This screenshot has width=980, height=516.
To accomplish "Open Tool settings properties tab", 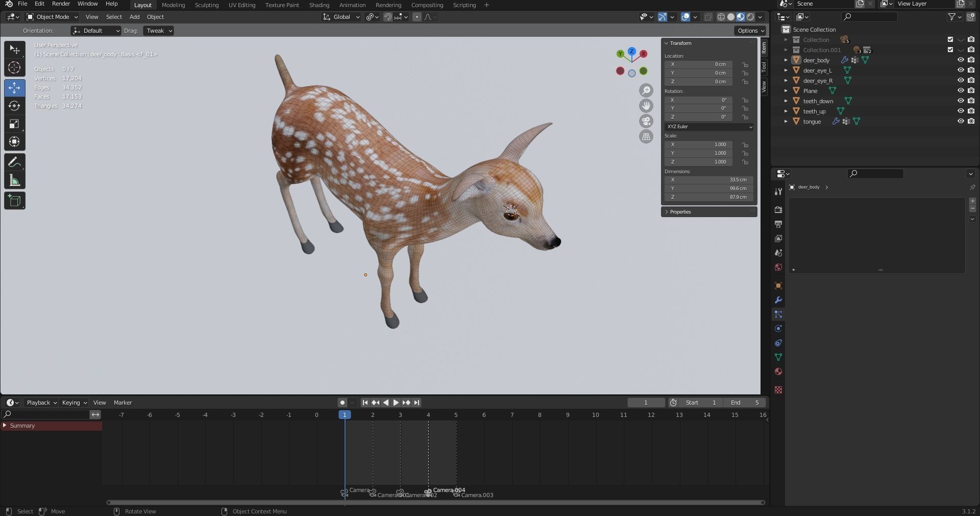I will [778, 192].
